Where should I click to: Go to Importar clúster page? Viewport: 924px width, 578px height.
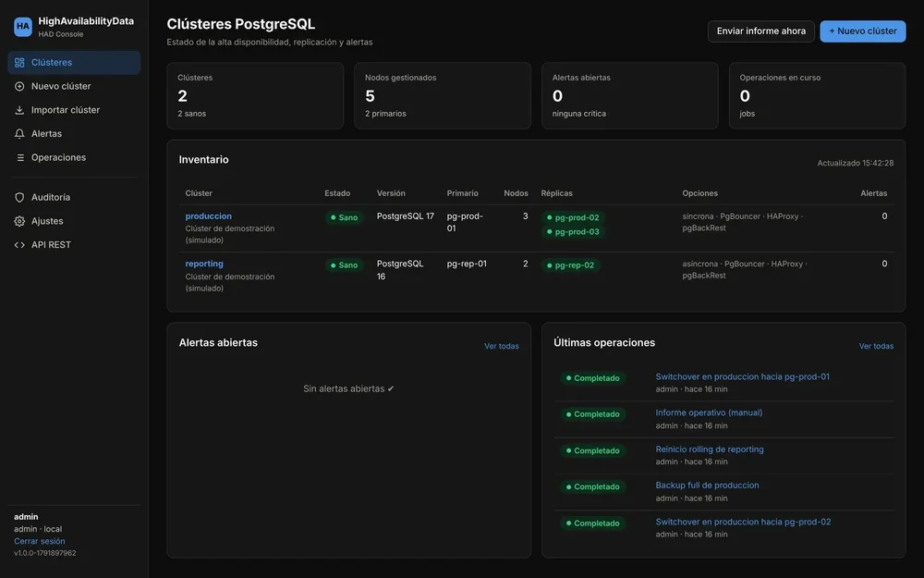pyautogui.click(x=74, y=110)
